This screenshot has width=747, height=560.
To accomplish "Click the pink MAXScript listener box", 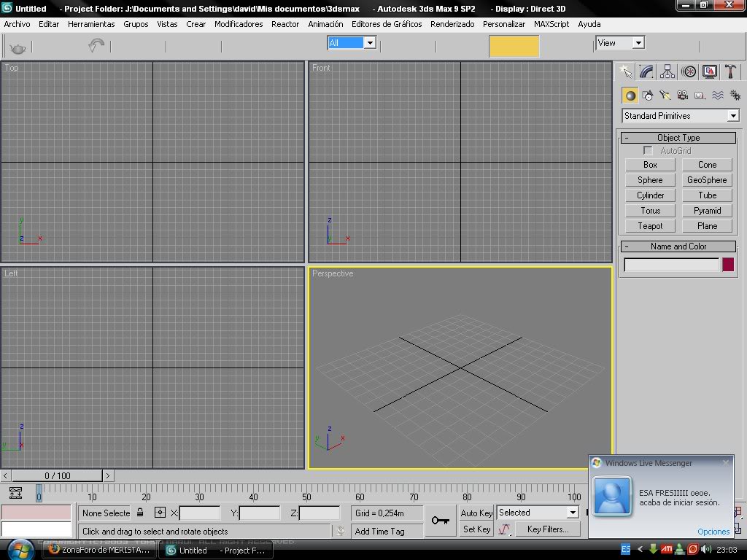I will (36, 512).
